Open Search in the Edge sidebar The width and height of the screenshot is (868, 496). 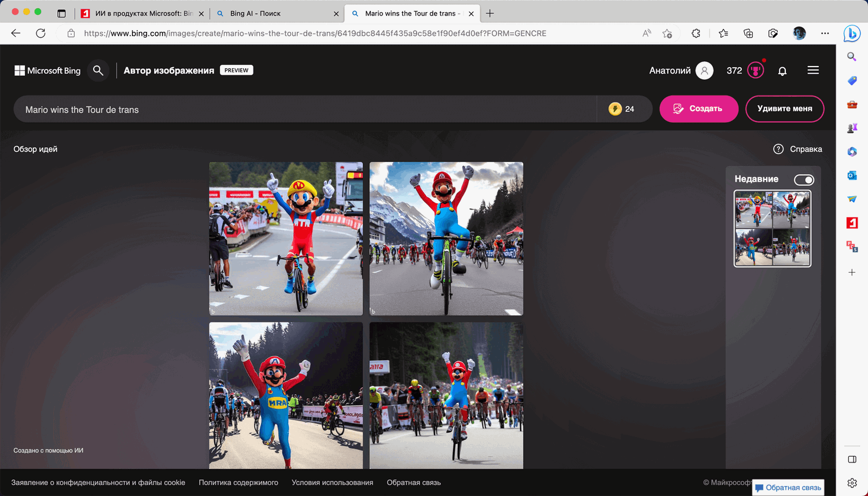(852, 57)
